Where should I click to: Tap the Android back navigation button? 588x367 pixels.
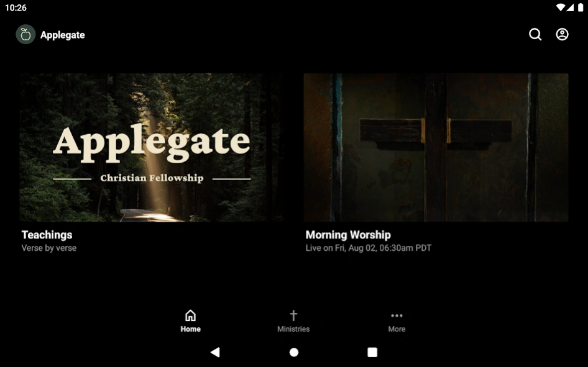pos(215,352)
